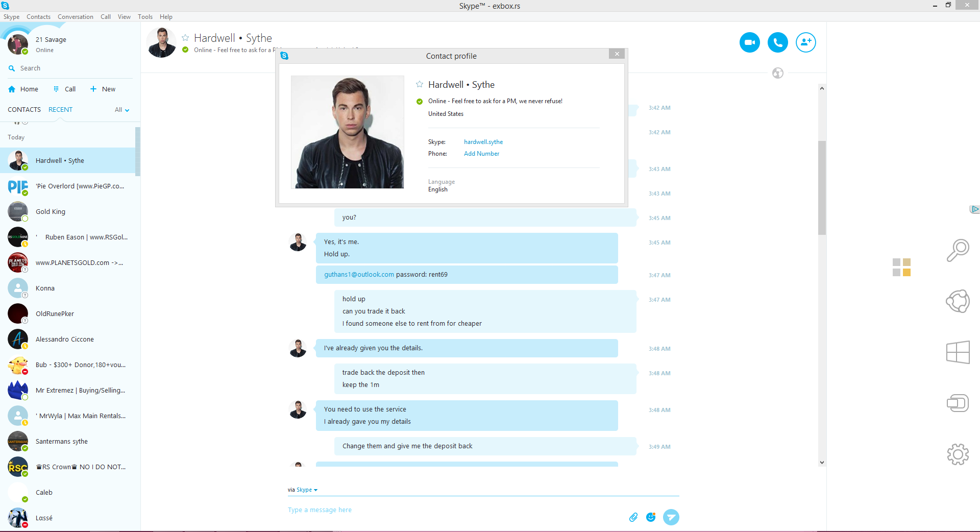This screenshot has height=532, width=980.
Task: Open Home view
Action: coord(23,89)
